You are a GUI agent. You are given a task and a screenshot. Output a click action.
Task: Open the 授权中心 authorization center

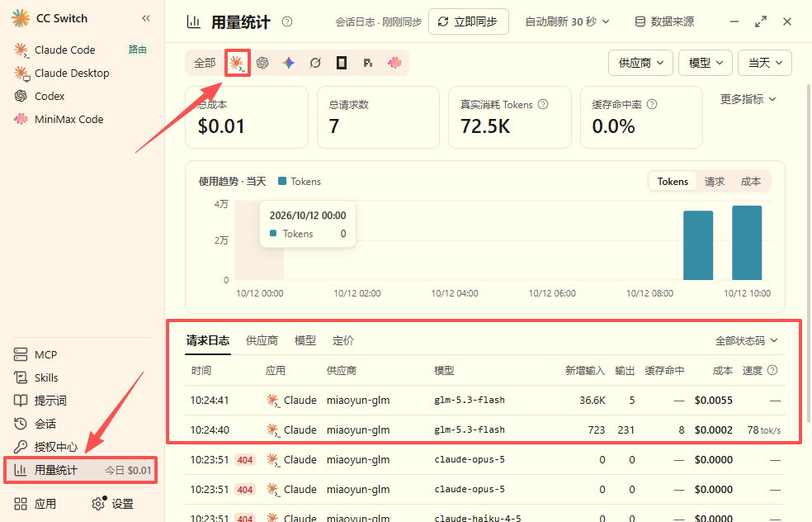click(x=56, y=447)
